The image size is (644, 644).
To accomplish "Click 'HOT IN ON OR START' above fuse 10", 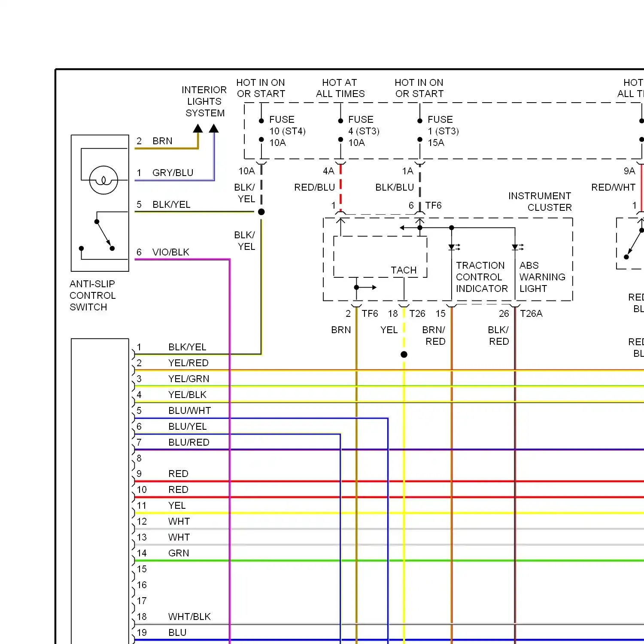I will click(x=261, y=88).
